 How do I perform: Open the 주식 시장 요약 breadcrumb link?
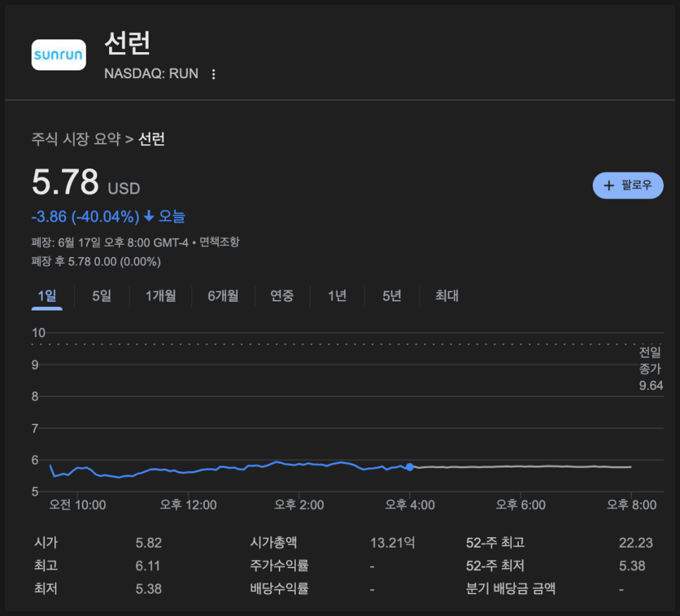(x=76, y=139)
